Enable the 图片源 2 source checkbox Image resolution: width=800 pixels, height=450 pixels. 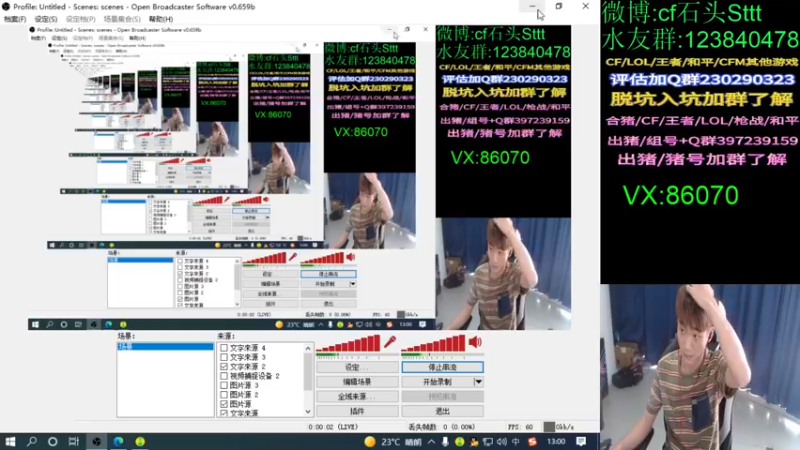click(224, 394)
